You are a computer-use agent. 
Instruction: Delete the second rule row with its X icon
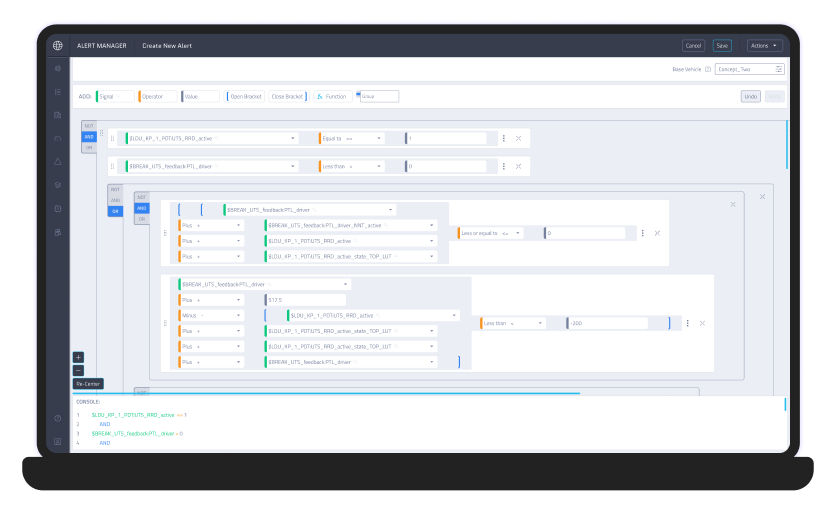tap(518, 166)
